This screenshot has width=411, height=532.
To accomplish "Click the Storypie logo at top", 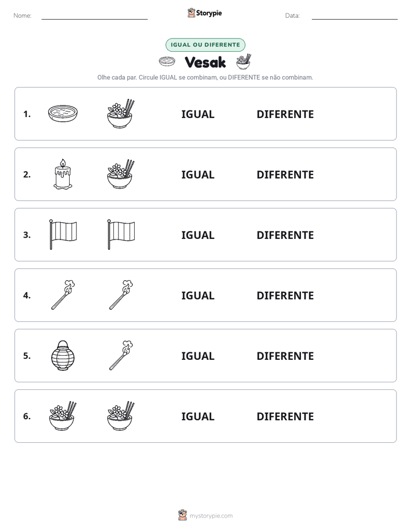I will coord(204,13).
